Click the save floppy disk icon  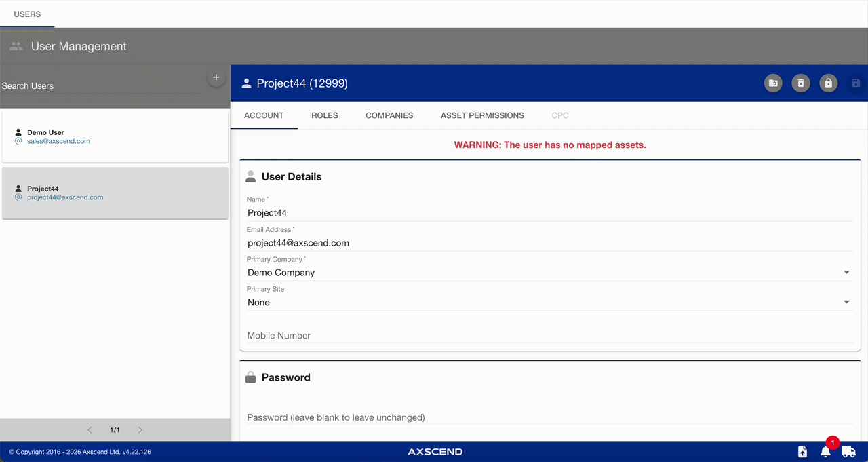point(856,83)
